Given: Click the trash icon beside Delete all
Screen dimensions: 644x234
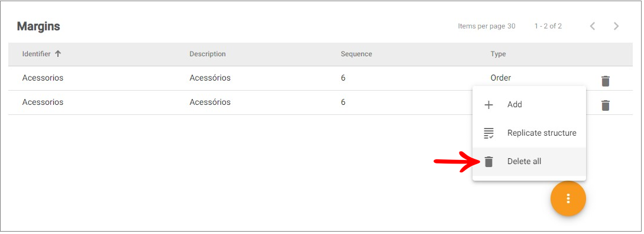Looking at the screenshot, I should [x=488, y=162].
